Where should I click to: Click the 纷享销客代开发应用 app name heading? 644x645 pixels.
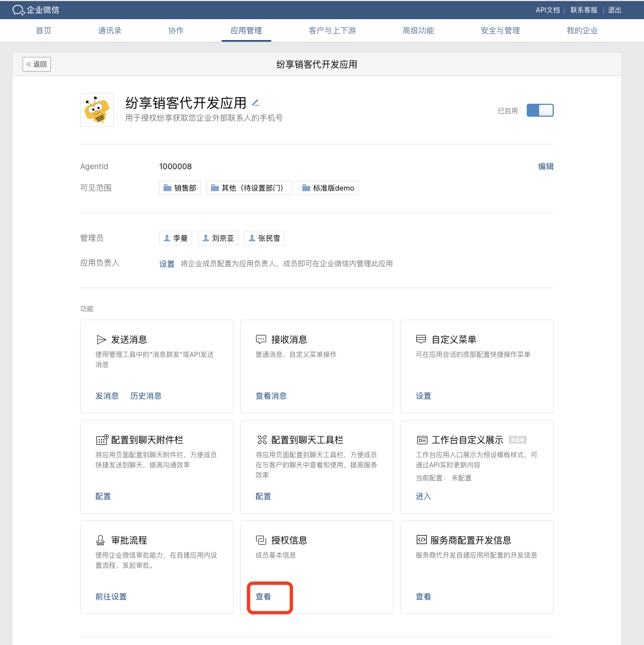click(x=186, y=103)
